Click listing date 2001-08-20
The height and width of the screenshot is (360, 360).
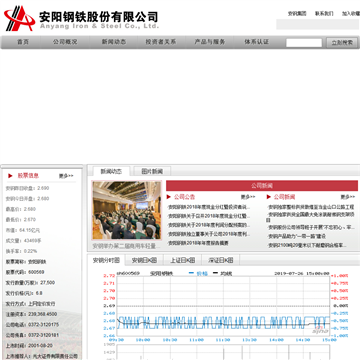40,345
